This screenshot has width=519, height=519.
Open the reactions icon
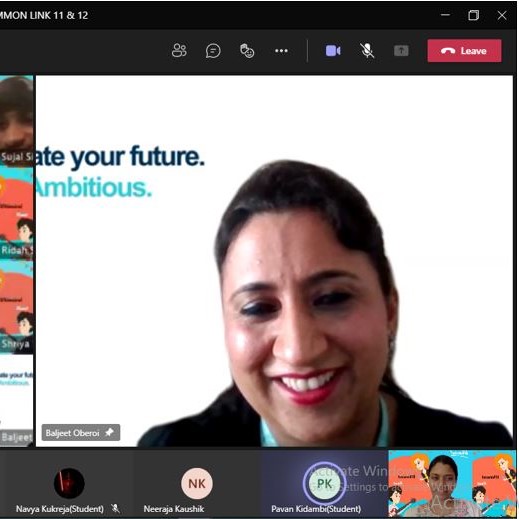point(247,51)
